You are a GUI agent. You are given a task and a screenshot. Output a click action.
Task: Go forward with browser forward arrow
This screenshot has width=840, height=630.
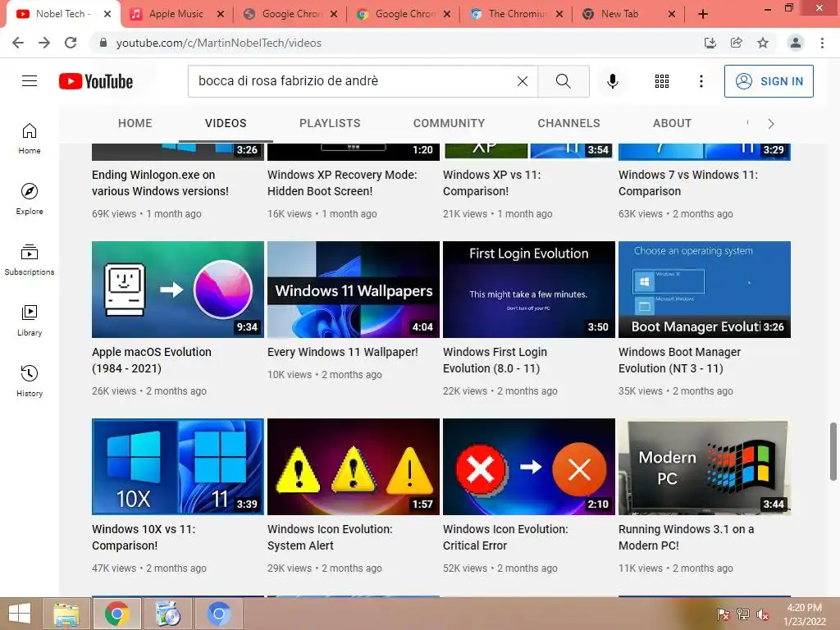pos(44,43)
